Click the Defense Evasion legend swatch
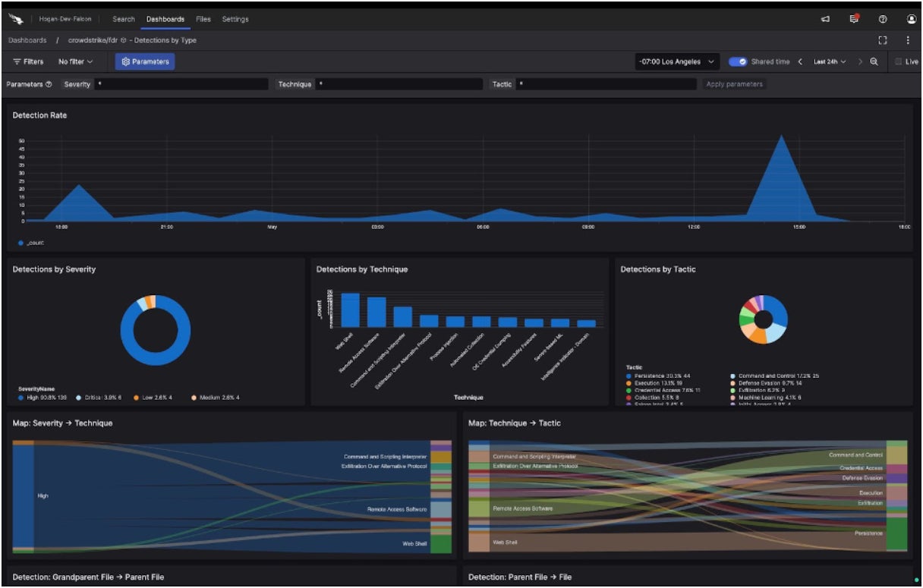 (x=732, y=383)
